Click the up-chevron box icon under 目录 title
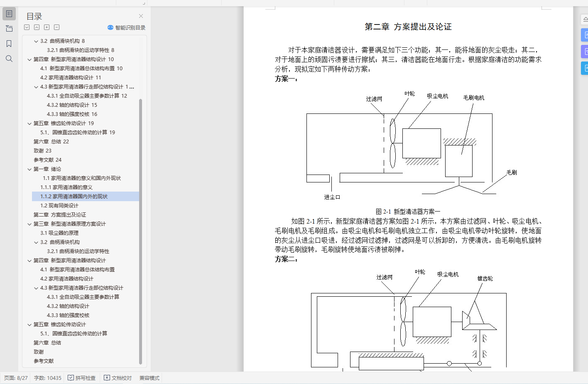 click(37, 27)
